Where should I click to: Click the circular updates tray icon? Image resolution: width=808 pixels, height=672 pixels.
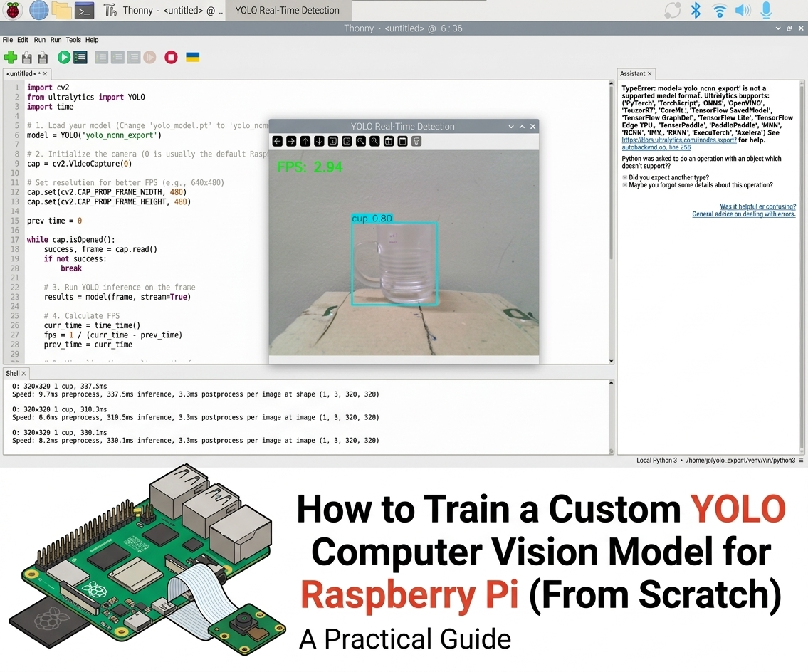tap(673, 10)
